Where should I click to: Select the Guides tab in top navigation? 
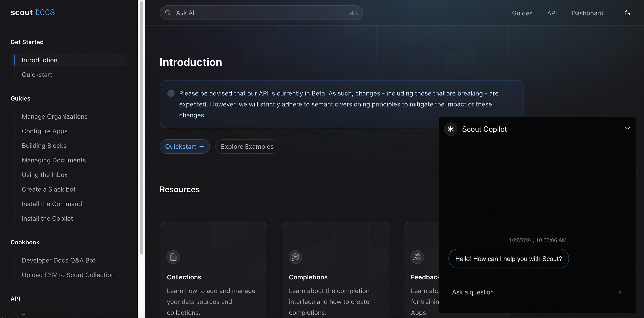click(522, 13)
